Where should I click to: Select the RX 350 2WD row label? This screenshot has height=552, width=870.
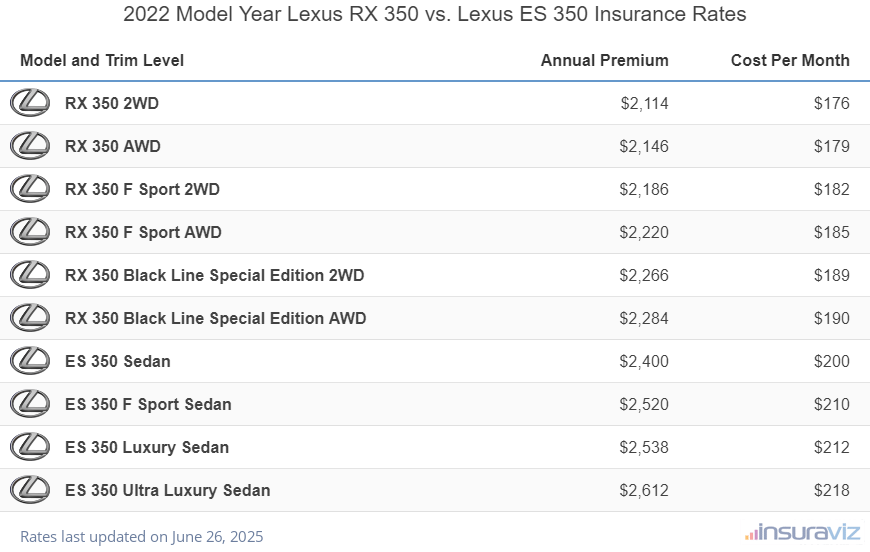[112, 103]
